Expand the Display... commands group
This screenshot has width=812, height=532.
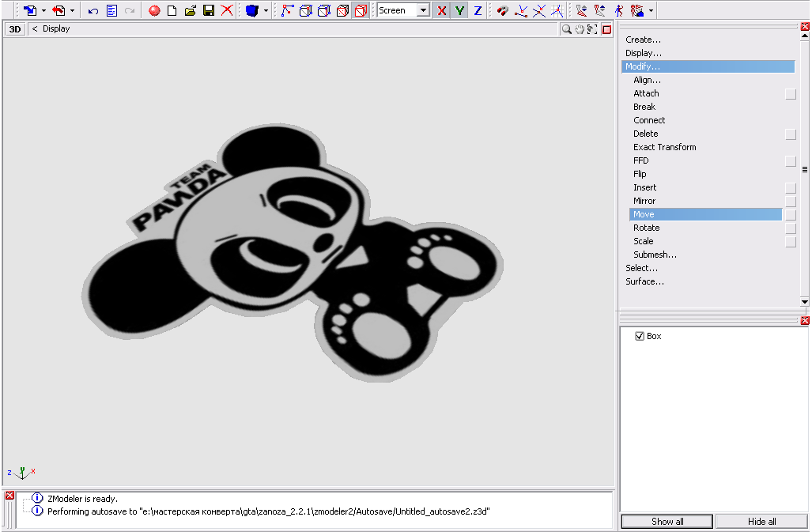643,53
